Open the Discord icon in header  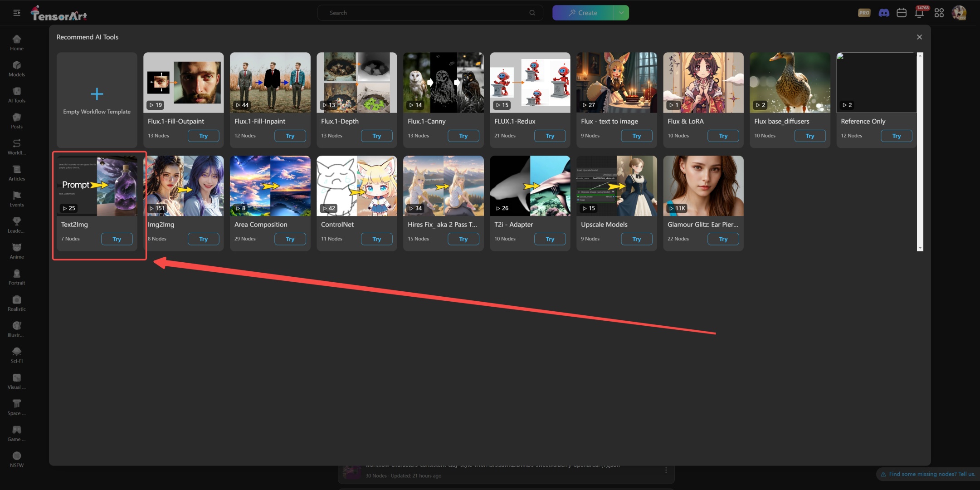[x=883, y=13]
